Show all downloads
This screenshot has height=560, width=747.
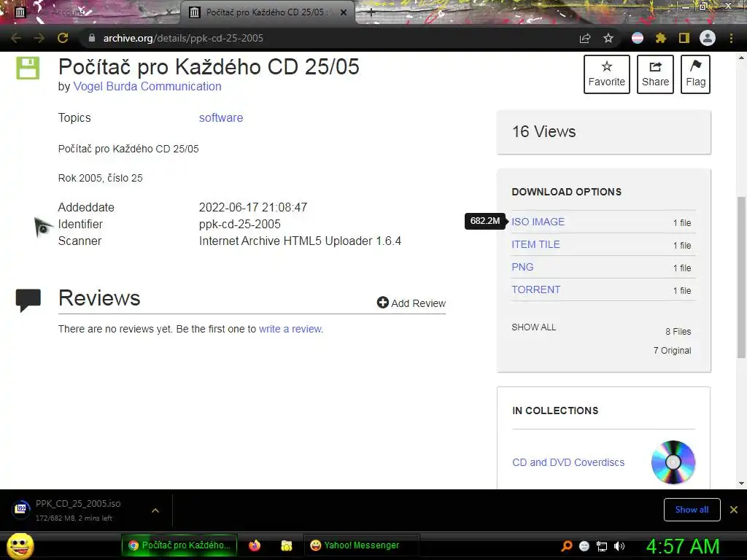point(692,510)
